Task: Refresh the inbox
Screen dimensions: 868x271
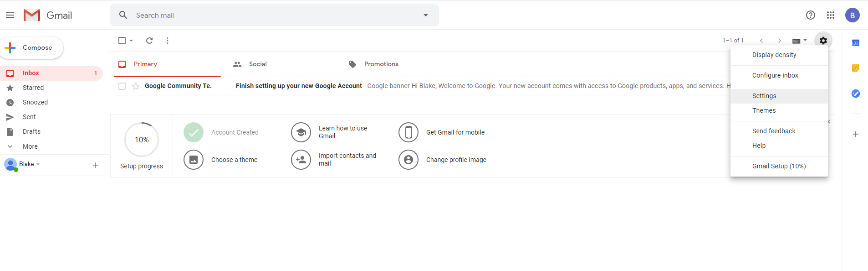Action: click(x=149, y=41)
